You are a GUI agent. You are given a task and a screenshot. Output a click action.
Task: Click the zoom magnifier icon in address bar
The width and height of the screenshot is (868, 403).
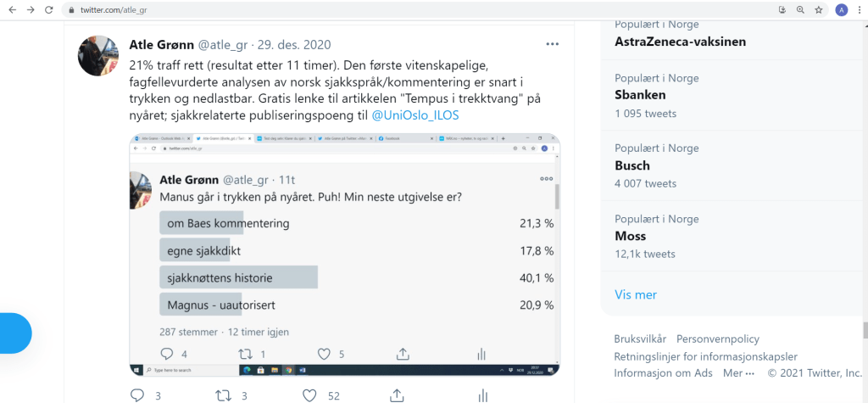click(x=800, y=10)
